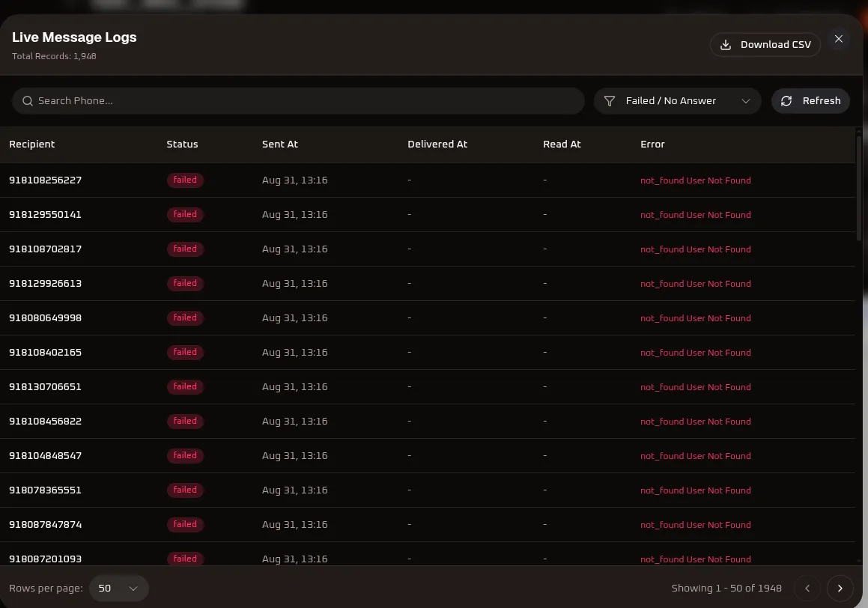Select recipient 918108702817
The height and width of the screenshot is (608, 868).
coord(46,249)
